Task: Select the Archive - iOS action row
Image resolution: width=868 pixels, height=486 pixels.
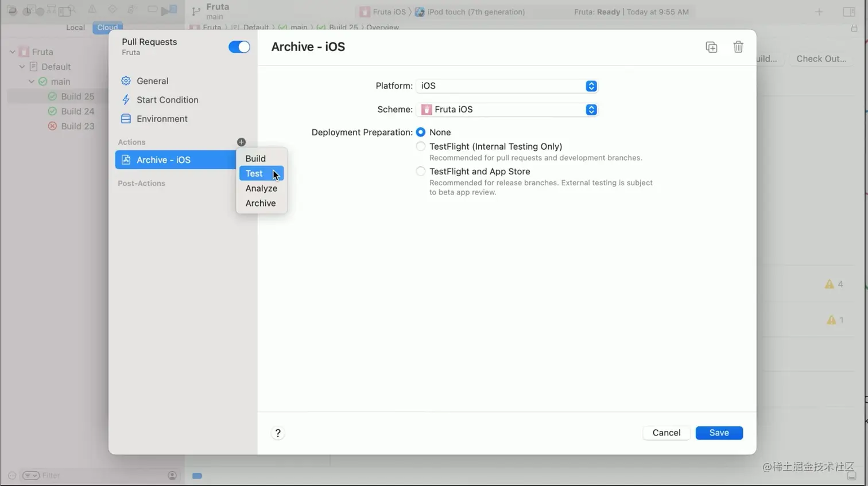Action: click(175, 160)
